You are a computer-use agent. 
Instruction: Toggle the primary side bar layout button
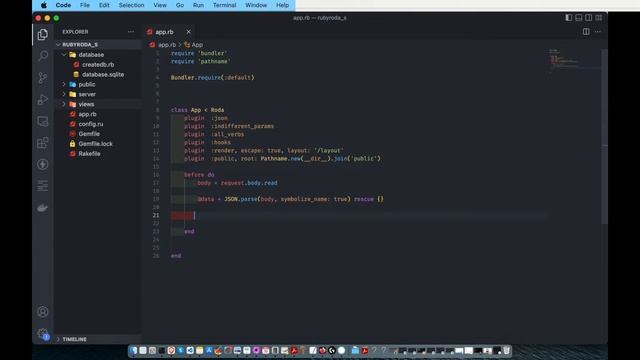click(569, 18)
